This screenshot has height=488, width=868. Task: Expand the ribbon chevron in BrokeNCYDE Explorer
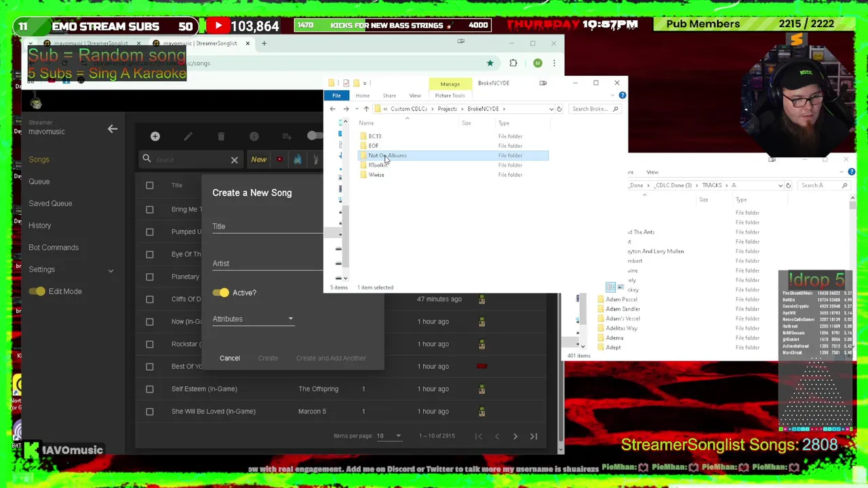pyautogui.click(x=613, y=95)
